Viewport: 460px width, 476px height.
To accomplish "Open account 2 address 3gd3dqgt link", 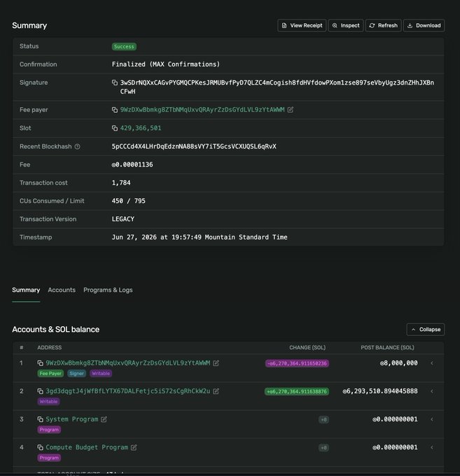I will coord(128,391).
